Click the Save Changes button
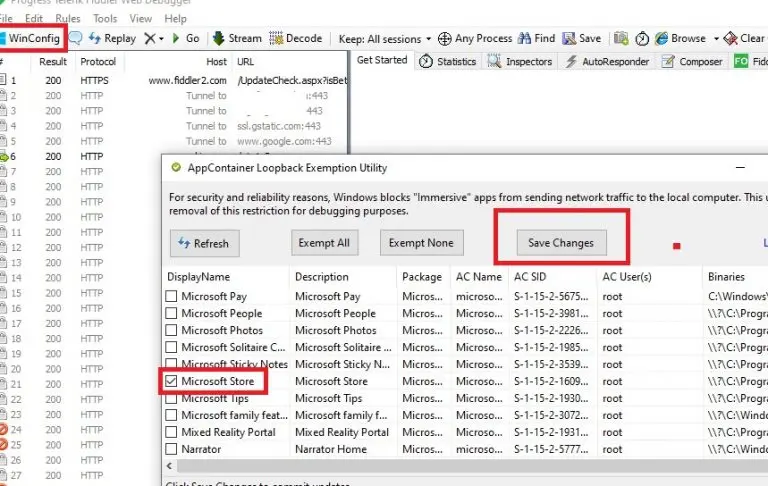The height and width of the screenshot is (486, 768). coord(561,243)
